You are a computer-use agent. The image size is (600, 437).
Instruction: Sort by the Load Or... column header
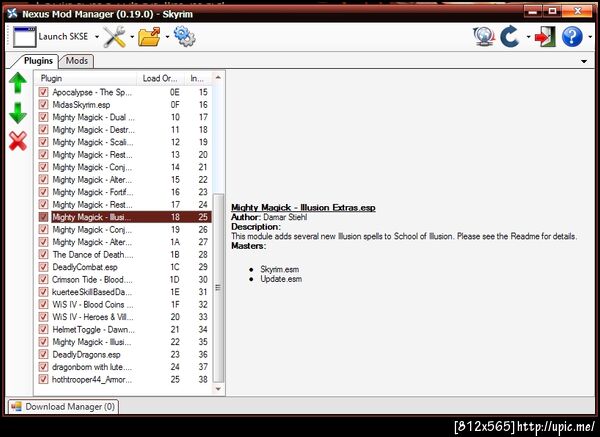161,78
